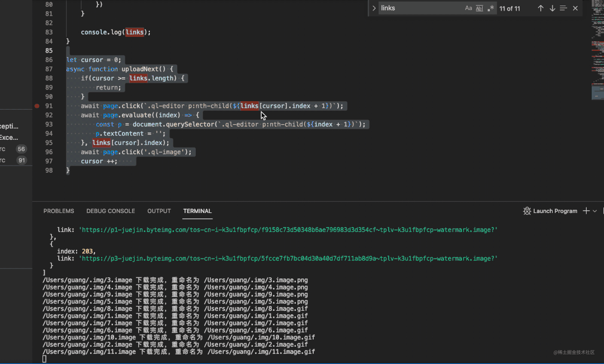Click terminal line '/Users/guang/.img/8.image.gif'
The image size is (604, 364).
256,309
